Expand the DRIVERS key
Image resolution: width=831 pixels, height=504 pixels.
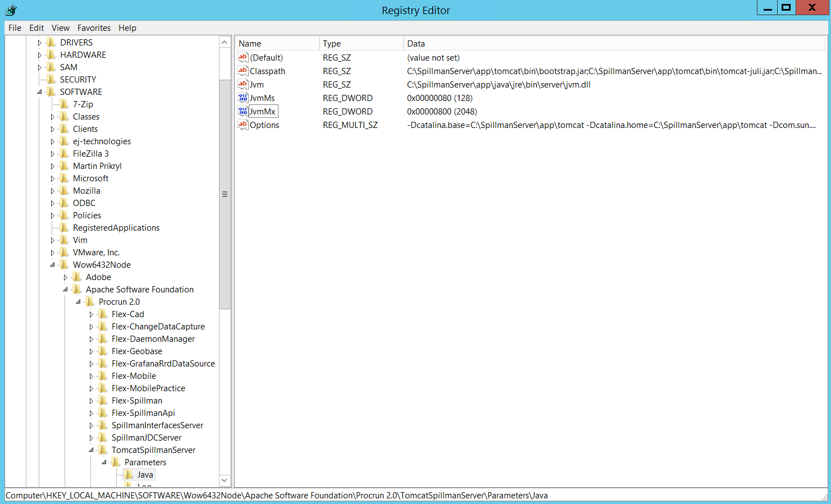39,43
